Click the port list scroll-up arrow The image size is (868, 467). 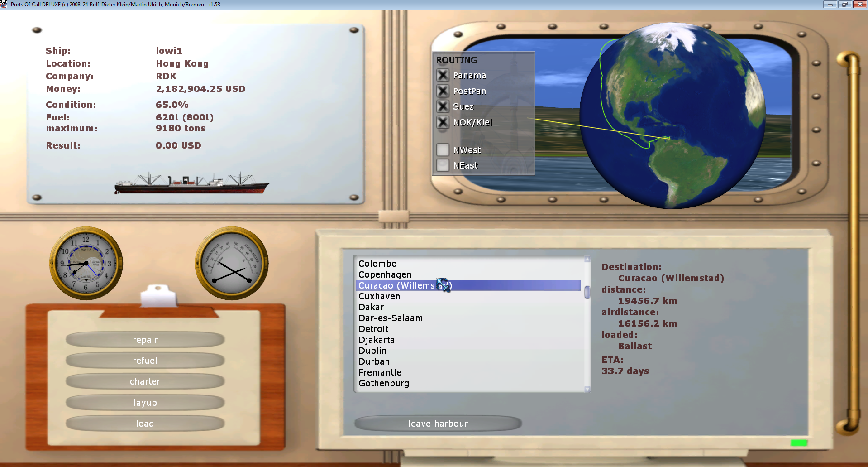tap(587, 260)
